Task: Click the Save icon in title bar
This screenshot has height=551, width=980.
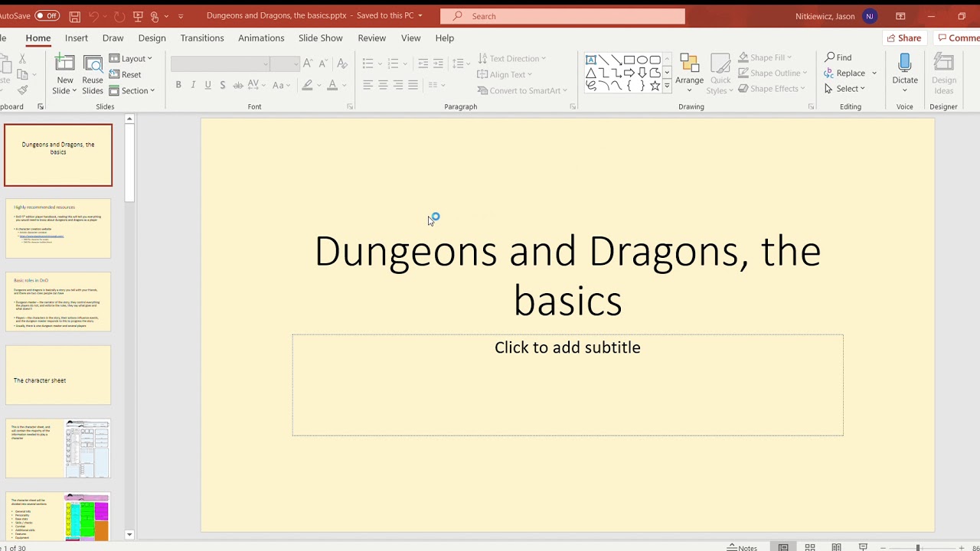Action: (74, 16)
